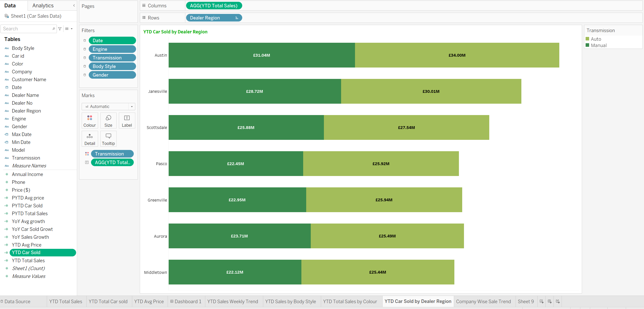Image resolution: width=644 pixels, height=309 pixels.
Task: Click the filter fields funnel icon
Action: pos(60,29)
